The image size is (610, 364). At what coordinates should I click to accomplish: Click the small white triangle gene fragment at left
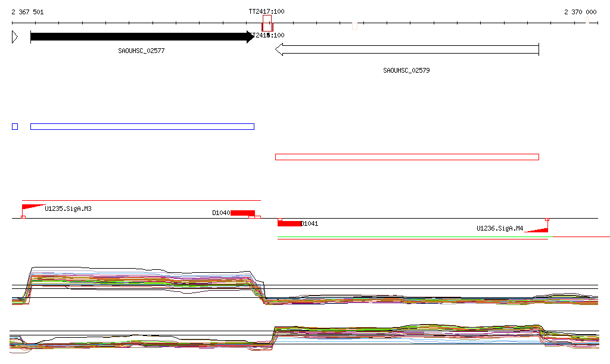[x=15, y=37]
